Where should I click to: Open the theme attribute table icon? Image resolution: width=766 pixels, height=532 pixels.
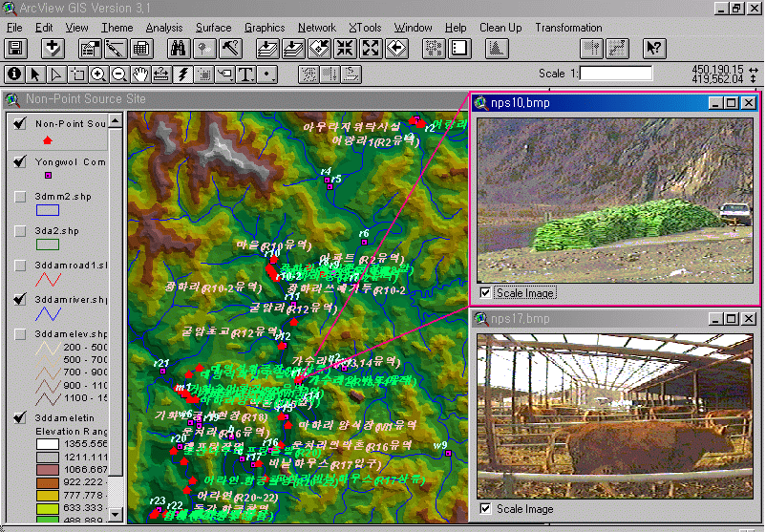[x=141, y=49]
